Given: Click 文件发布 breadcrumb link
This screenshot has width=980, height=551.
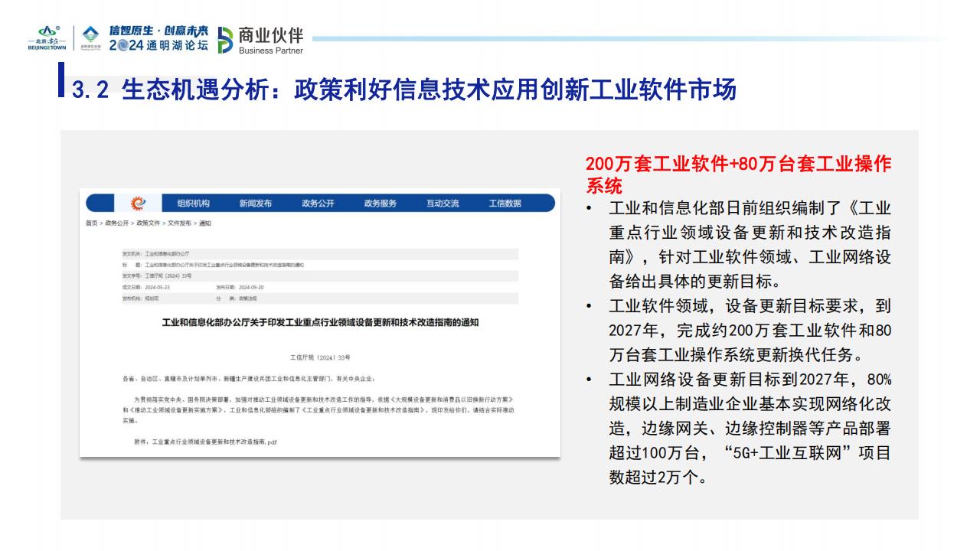Looking at the screenshot, I should coord(180,223).
